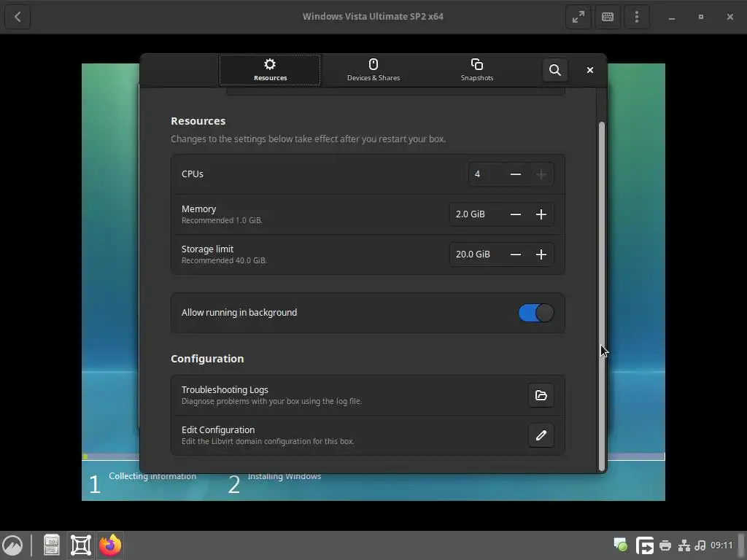Click the Boxes app taskbar icon
Viewport: 747px width, 560px height.
pyautogui.click(x=80, y=545)
